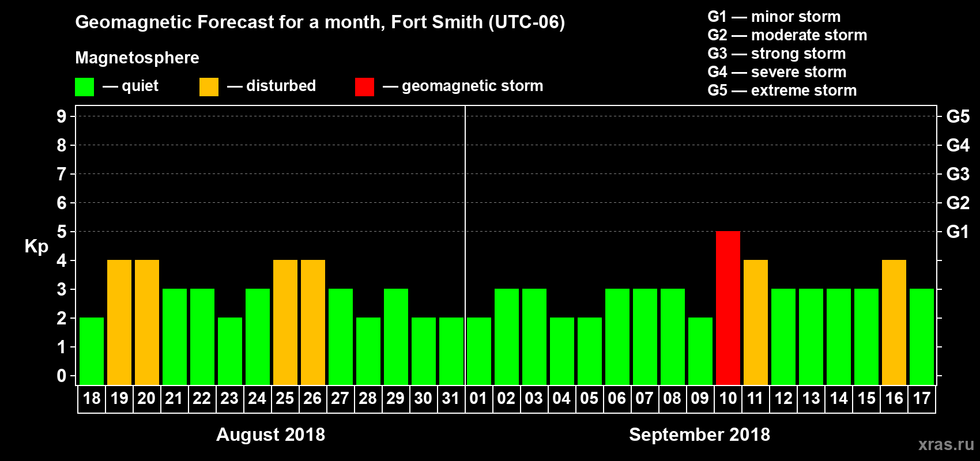Click the green quiet legend swatch
This screenshot has width=980, height=461.
85,87
